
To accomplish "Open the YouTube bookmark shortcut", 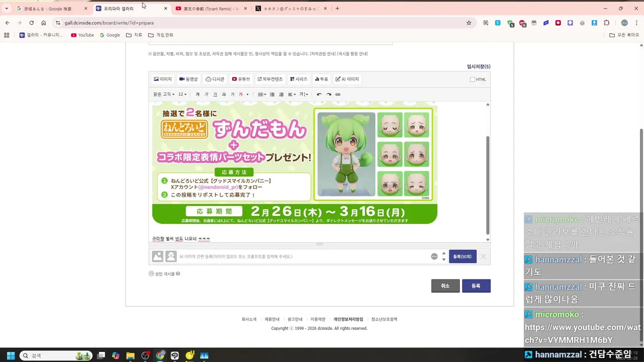I will [x=83, y=35].
